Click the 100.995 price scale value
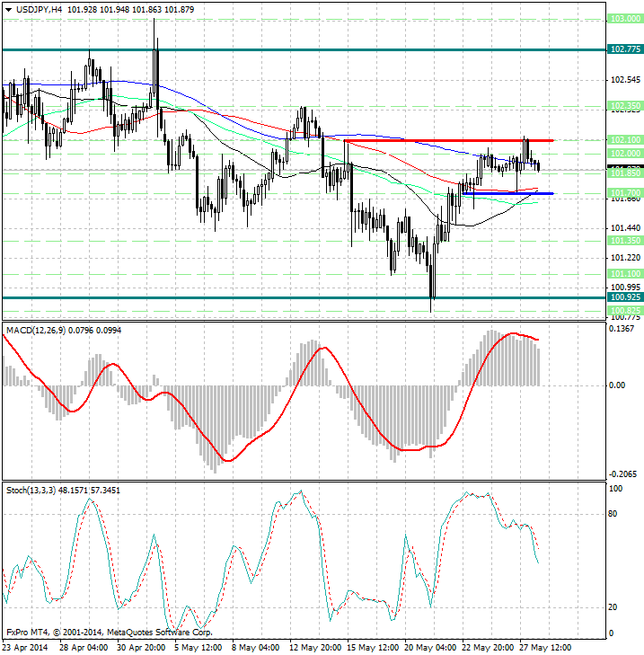The image size is (644, 655). pyautogui.click(x=625, y=287)
